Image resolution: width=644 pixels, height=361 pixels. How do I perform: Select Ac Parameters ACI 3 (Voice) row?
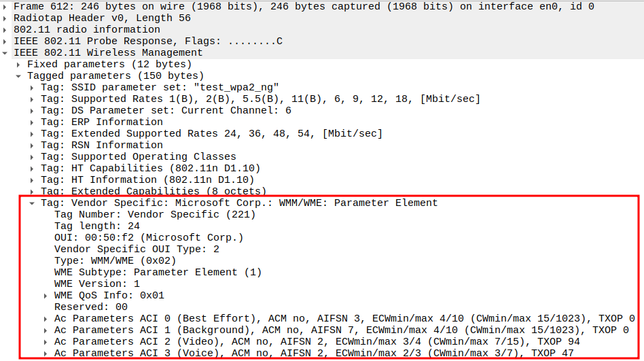tap(312, 353)
